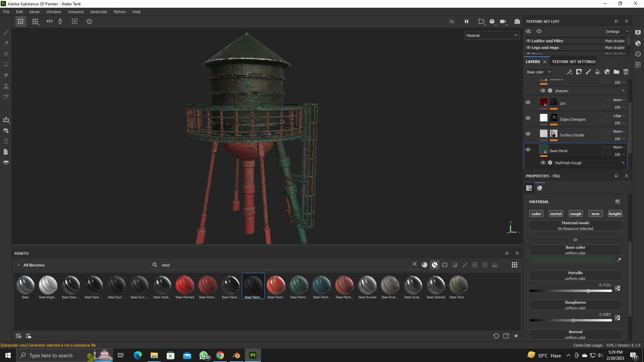Hide the Surface Details layer

click(x=528, y=134)
